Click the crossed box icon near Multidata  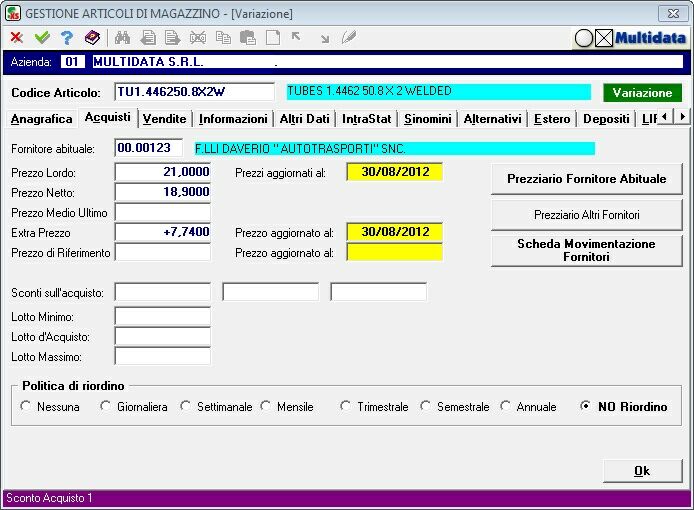click(x=604, y=39)
